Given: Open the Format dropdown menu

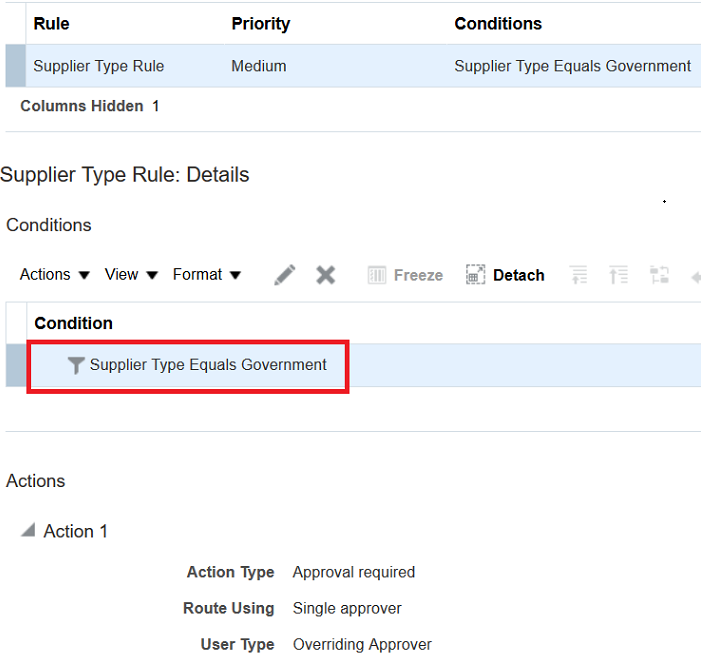Looking at the screenshot, I should (x=207, y=274).
